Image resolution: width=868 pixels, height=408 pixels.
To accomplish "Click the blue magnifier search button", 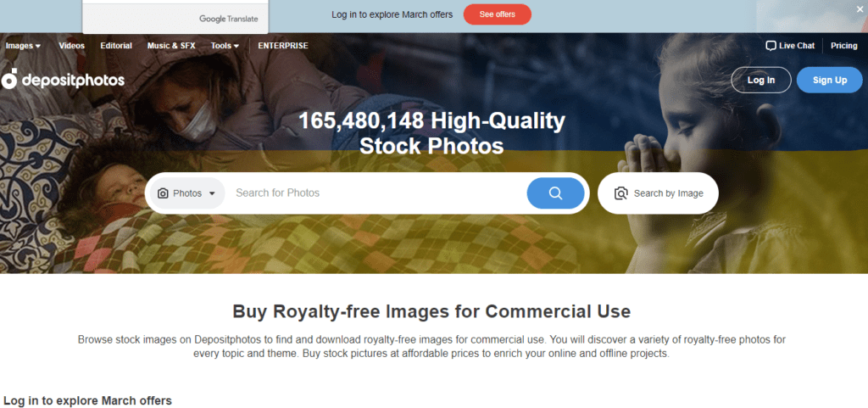I will (x=555, y=193).
